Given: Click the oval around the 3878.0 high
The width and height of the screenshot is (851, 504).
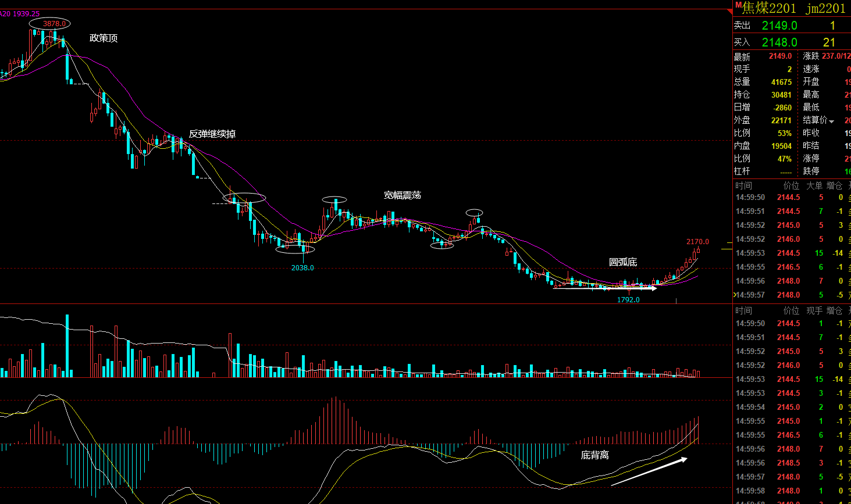Looking at the screenshot, I should [x=50, y=24].
